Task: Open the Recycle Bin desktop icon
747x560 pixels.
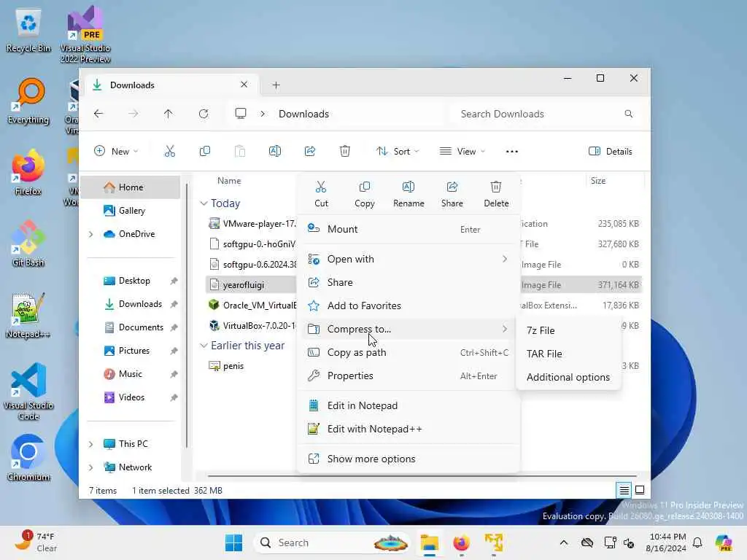Action: point(28,31)
